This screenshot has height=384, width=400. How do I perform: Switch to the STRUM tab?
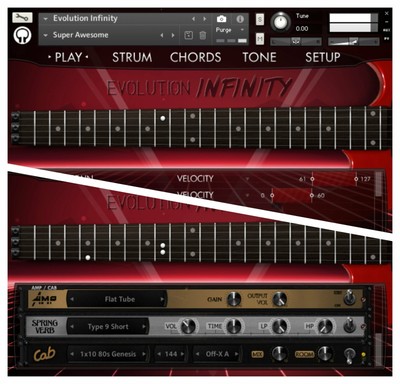(x=132, y=57)
